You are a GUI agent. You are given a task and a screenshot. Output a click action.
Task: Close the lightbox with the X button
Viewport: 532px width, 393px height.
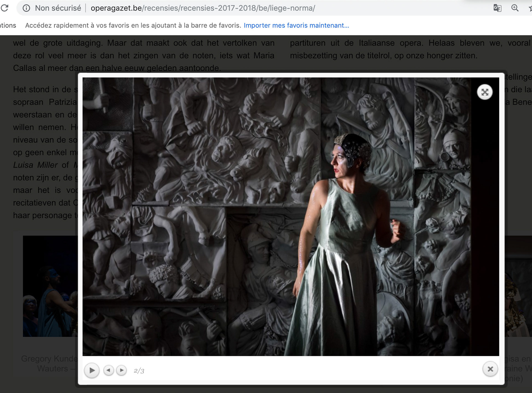click(490, 369)
